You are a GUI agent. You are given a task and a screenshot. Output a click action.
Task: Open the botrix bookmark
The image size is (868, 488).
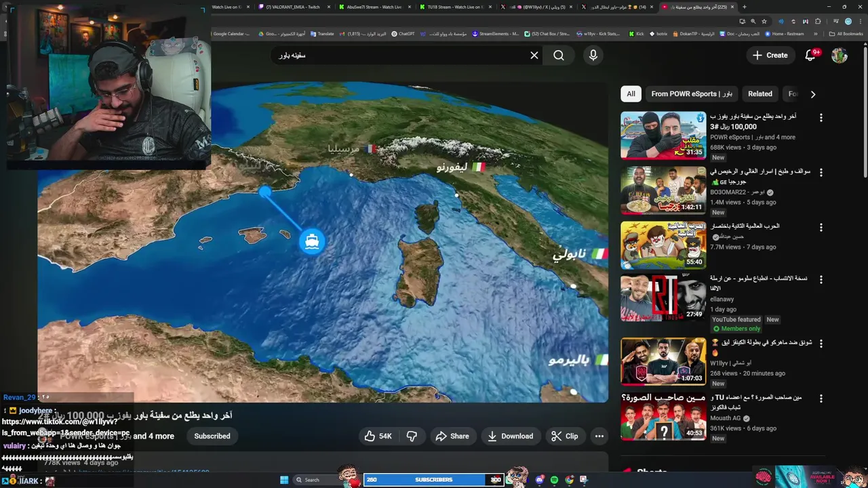tap(658, 34)
